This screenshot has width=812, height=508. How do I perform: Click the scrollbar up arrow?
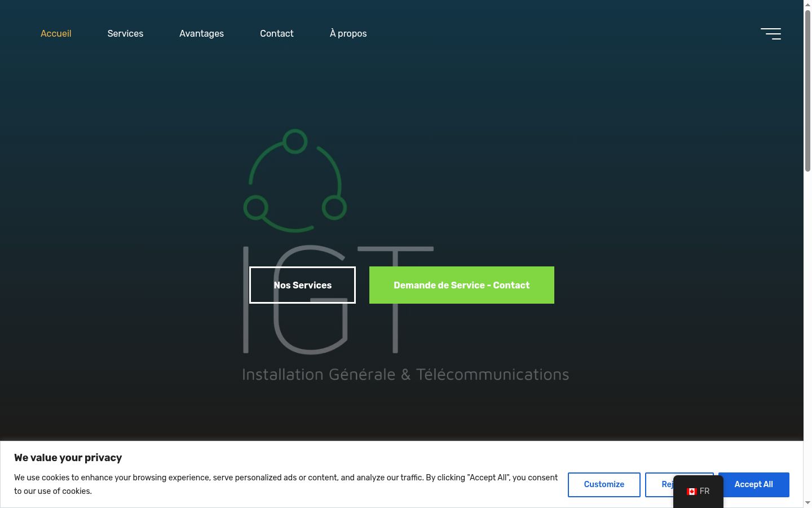tap(807, 4)
